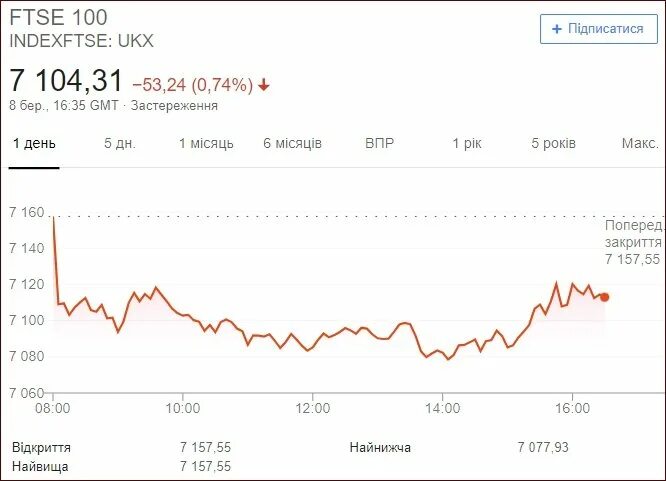Click the FTSE 100 title
The width and height of the screenshot is (666, 481).
coord(59,18)
